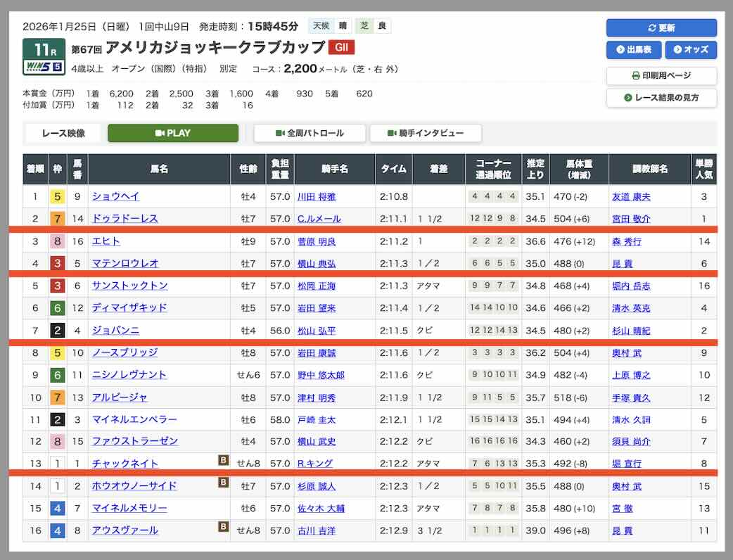Click the WIN5 badge icon

click(x=45, y=68)
